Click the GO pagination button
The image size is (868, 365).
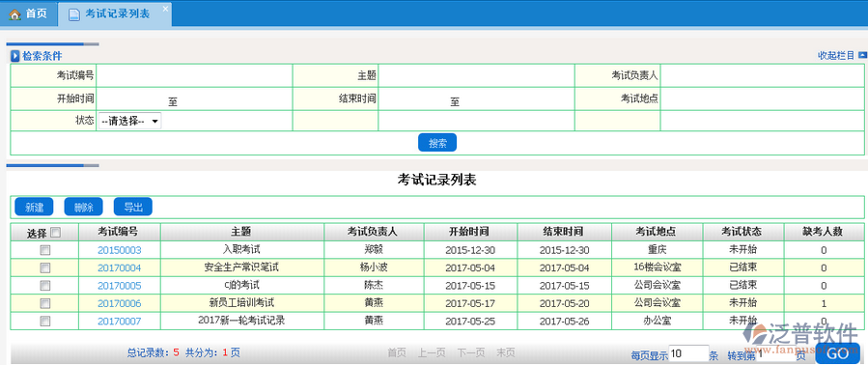pyautogui.click(x=837, y=353)
